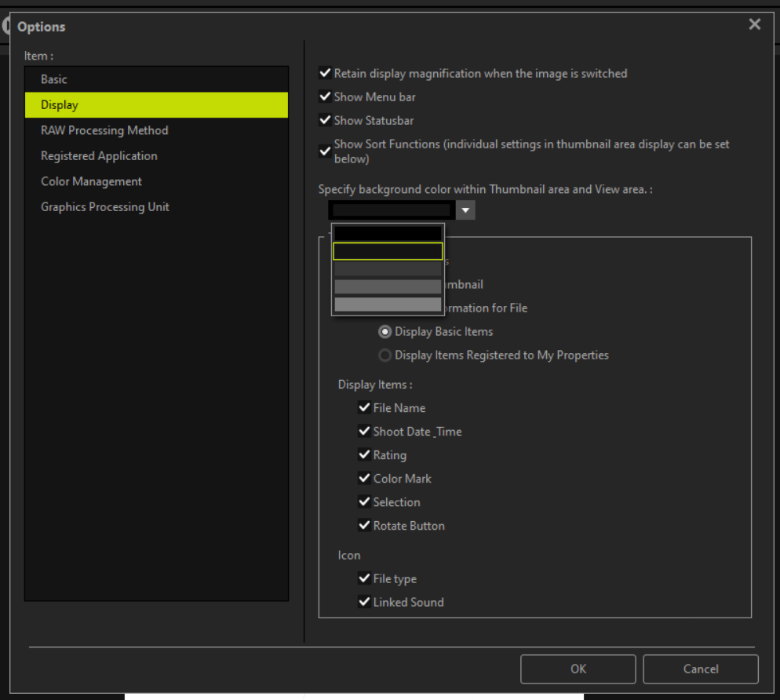Choose Display Items Registered to My Properties
This screenshot has height=700, width=780.
click(385, 355)
